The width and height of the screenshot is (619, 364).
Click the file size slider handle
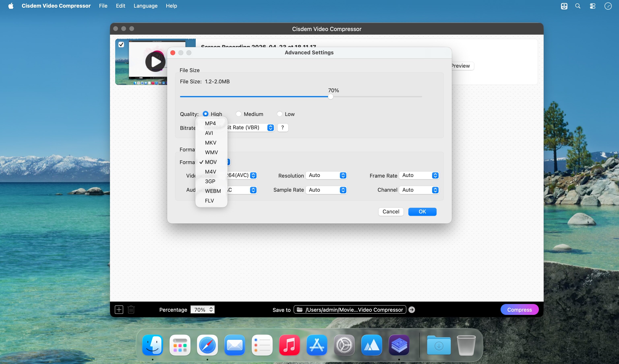click(331, 97)
